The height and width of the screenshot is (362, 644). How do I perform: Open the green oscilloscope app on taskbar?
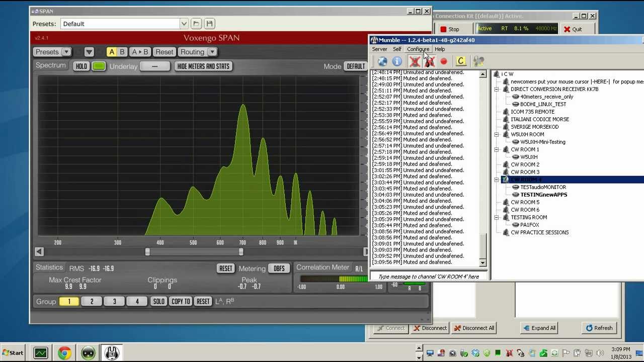[x=41, y=353]
